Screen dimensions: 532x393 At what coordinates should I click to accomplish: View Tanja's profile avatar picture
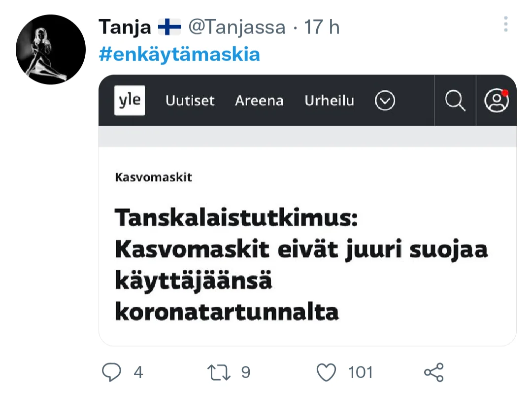[51, 49]
